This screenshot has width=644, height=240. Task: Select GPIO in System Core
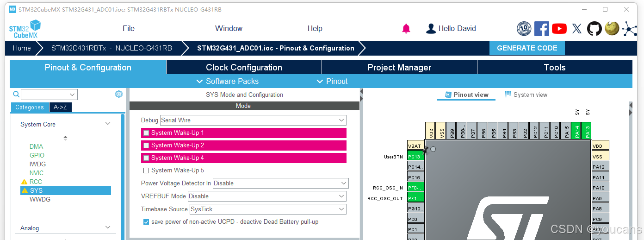pyautogui.click(x=37, y=155)
